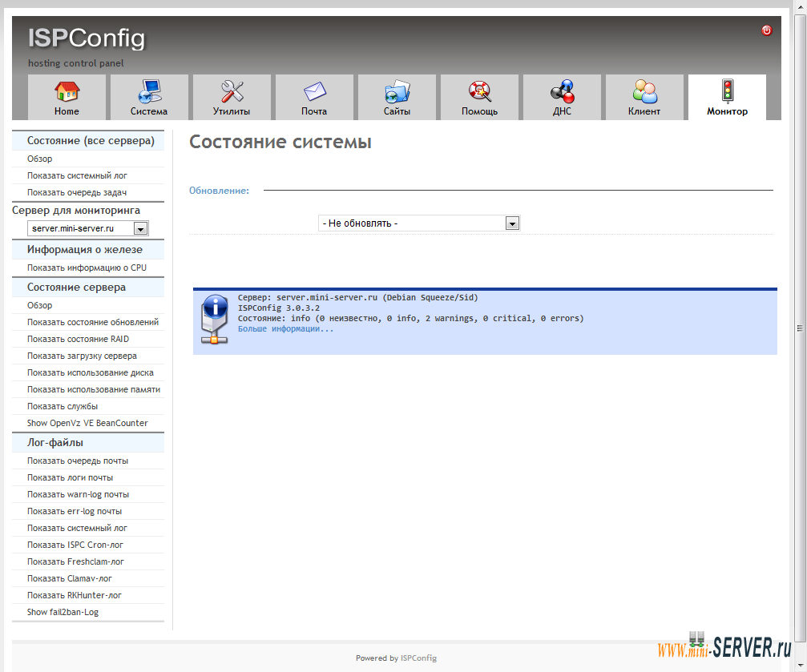Open Показать RKHunter-лог

pos(74,595)
